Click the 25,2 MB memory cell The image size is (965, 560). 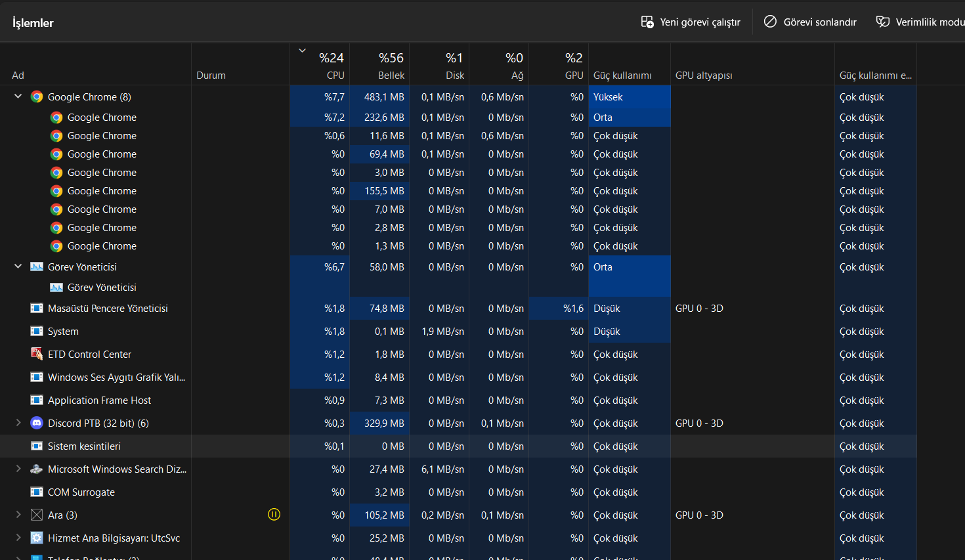click(x=379, y=538)
